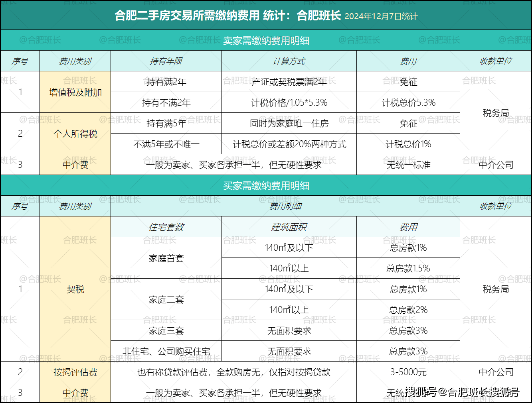The height and width of the screenshot is (403, 532).
Task: Click the formula 计税价格/1.05*5.3%
Action: (289, 102)
